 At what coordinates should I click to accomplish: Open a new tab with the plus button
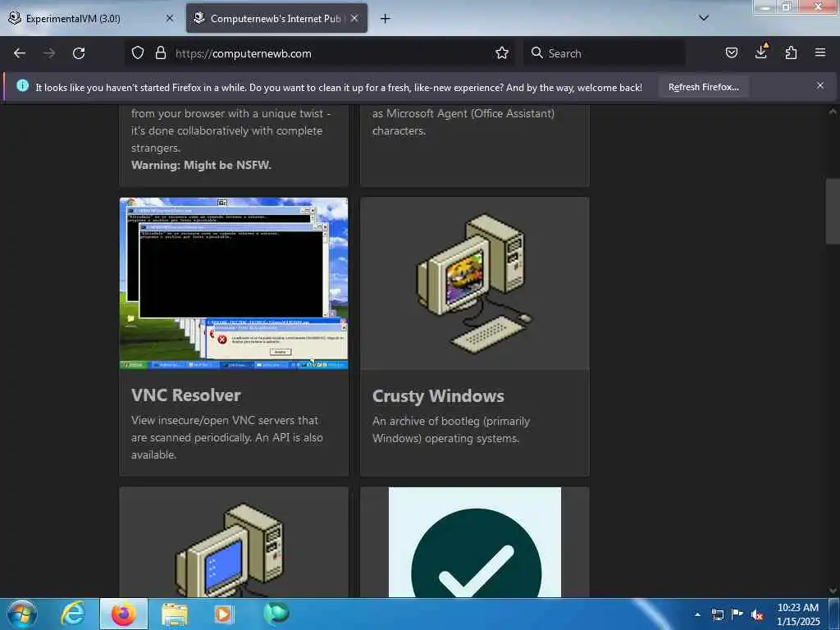point(385,19)
